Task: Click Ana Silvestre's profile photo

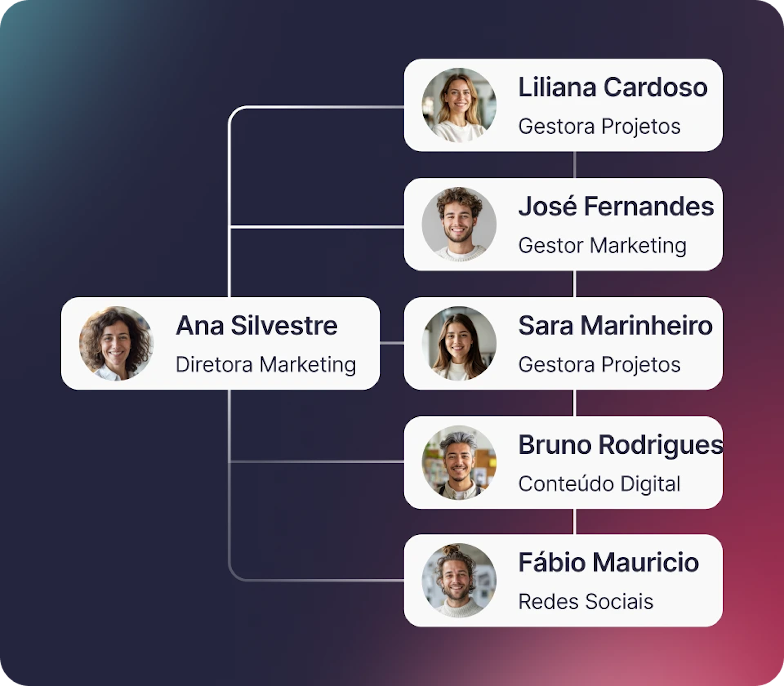Action: (116, 343)
